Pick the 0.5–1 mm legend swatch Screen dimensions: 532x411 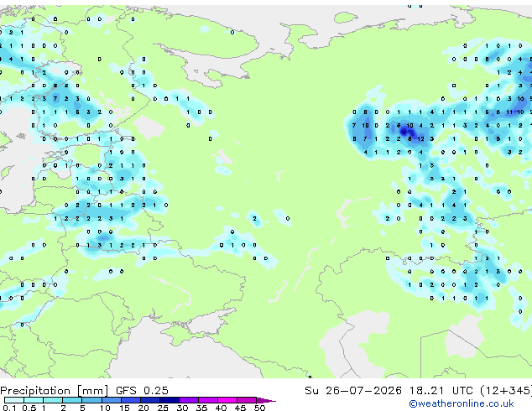(34, 400)
